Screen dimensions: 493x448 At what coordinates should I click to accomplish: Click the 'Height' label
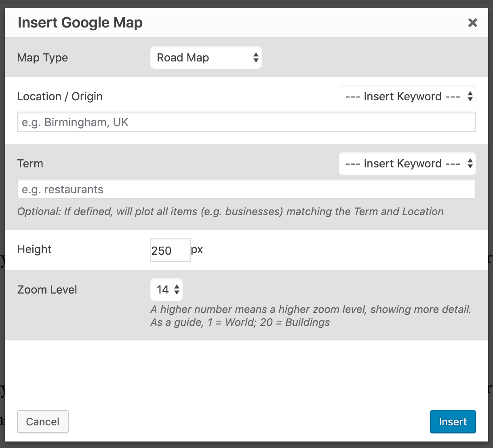click(34, 249)
